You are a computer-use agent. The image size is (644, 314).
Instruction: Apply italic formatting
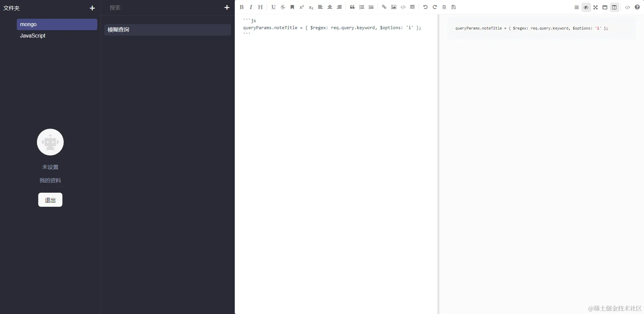[x=251, y=7]
